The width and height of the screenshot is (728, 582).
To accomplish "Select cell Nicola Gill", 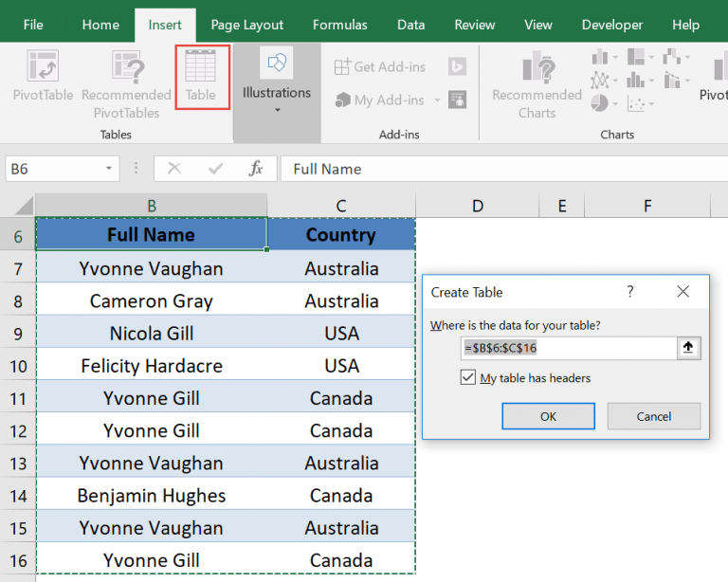I will (152, 334).
